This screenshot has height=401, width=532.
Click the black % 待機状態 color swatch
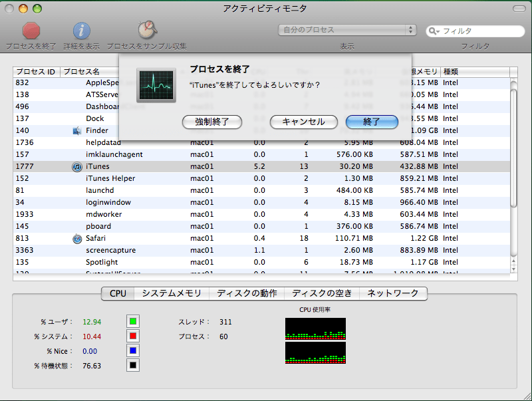point(133,365)
